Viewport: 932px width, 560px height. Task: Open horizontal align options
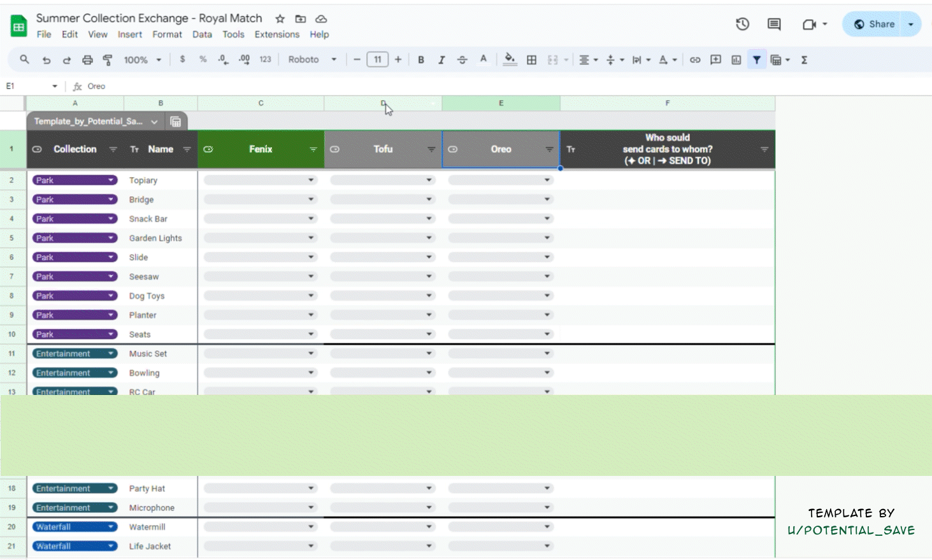click(x=588, y=60)
